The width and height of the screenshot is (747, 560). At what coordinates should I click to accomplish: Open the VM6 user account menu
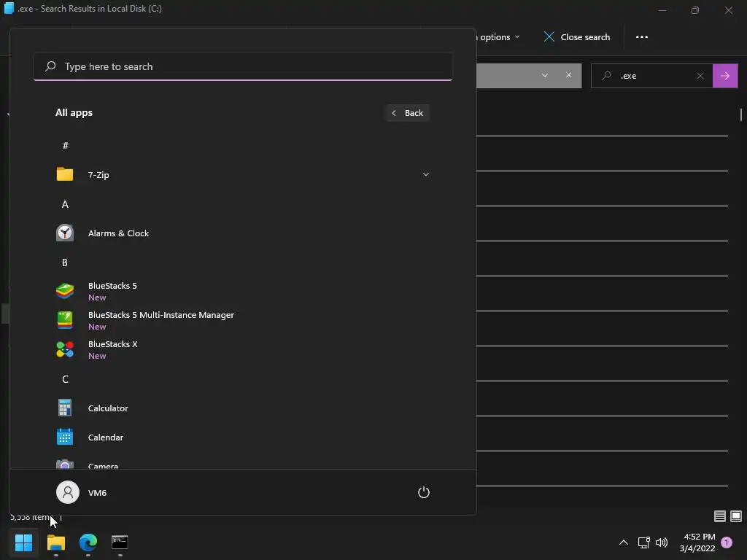(x=82, y=492)
